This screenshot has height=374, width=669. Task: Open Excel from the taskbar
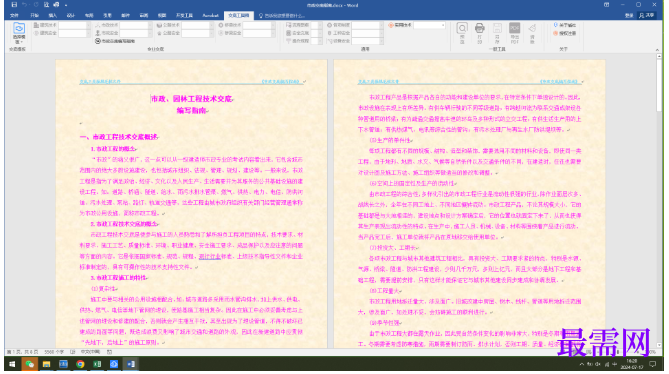coord(97,364)
